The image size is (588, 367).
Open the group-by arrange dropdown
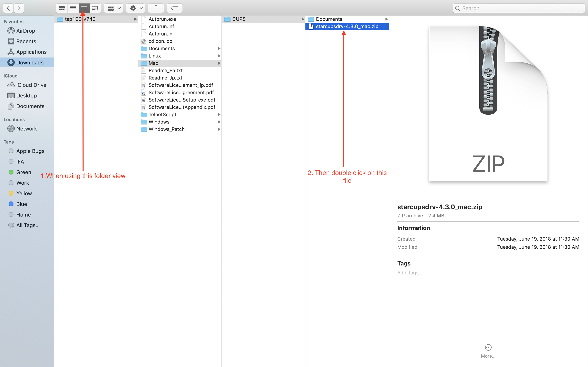pyautogui.click(x=114, y=8)
